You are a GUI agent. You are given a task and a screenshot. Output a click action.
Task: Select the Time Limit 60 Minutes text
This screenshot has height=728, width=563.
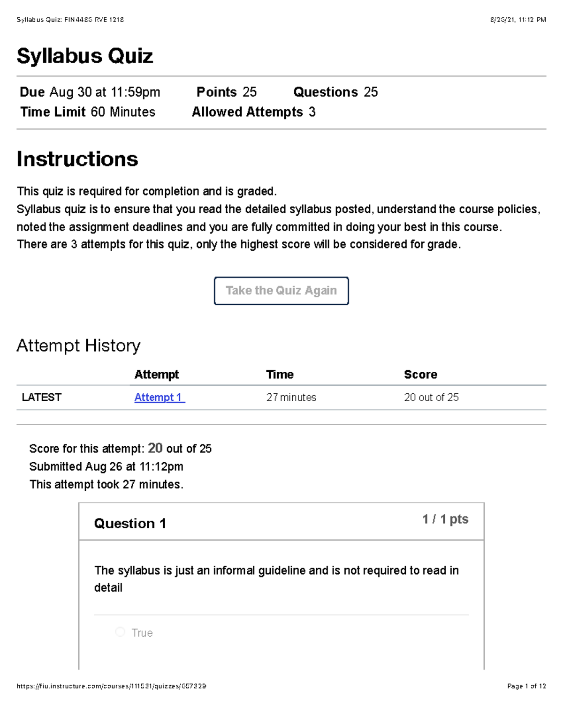coord(87,112)
